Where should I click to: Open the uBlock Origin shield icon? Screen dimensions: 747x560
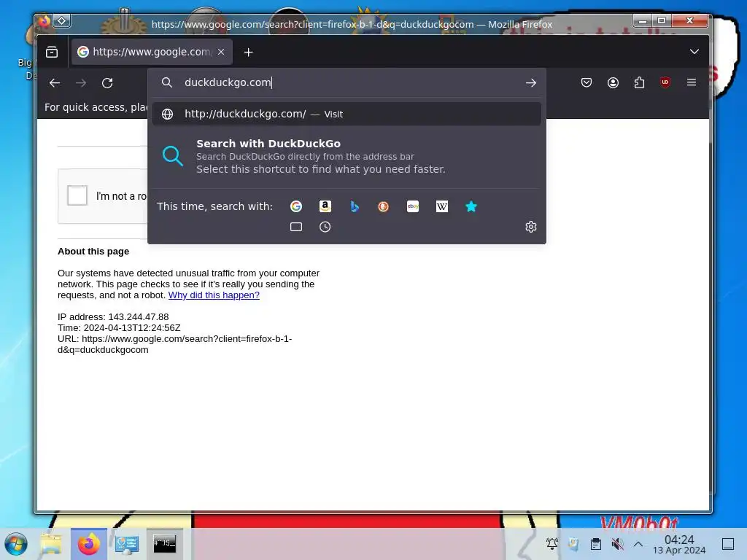click(x=665, y=83)
